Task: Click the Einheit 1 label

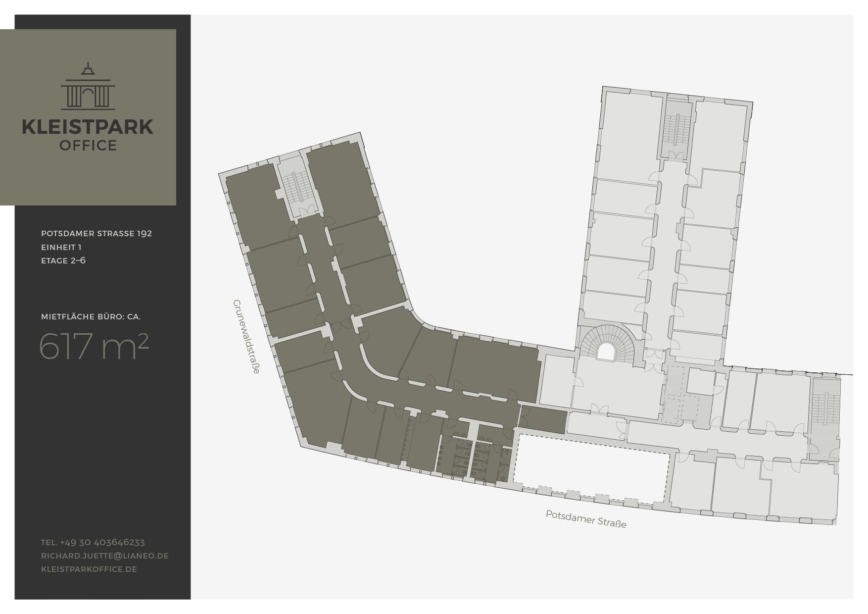Action: click(x=61, y=247)
